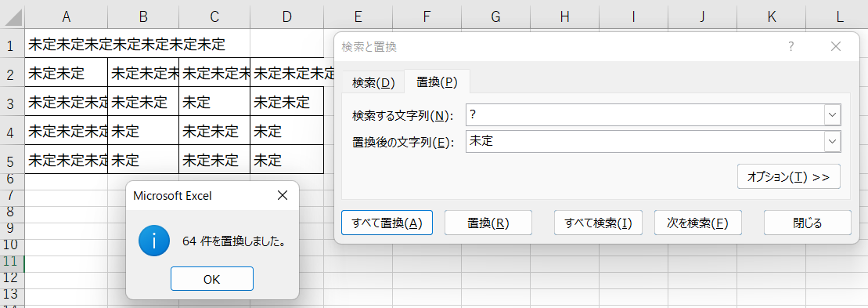Click the すべて置換(A) button
This screenshot has height=308, width=868.
387,223
